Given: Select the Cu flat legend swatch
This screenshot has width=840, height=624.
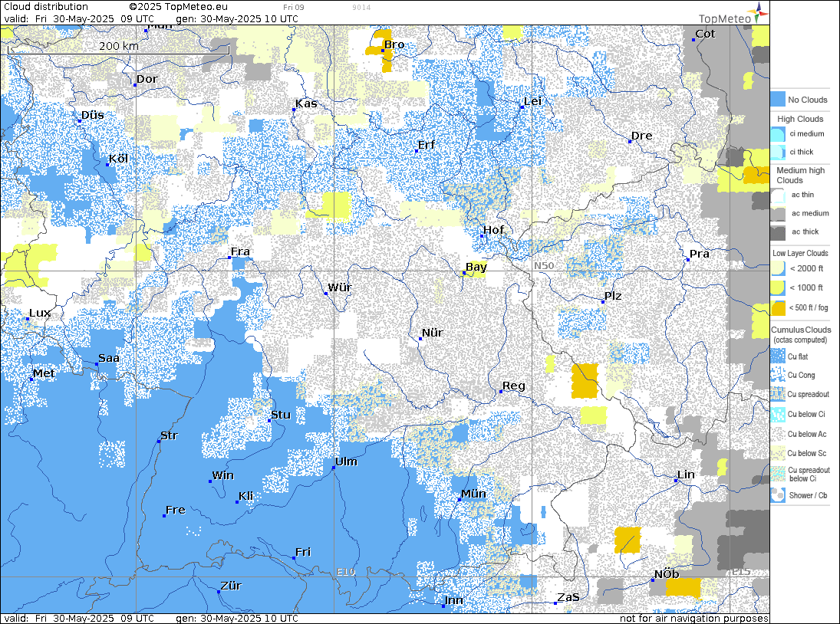Looking at the screenshot, I should coord(778,356).
